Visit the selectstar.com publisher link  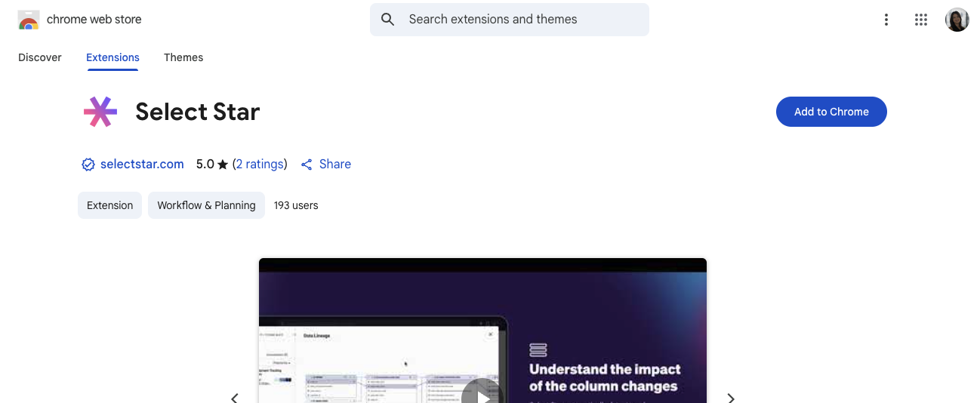coord(142,165)
